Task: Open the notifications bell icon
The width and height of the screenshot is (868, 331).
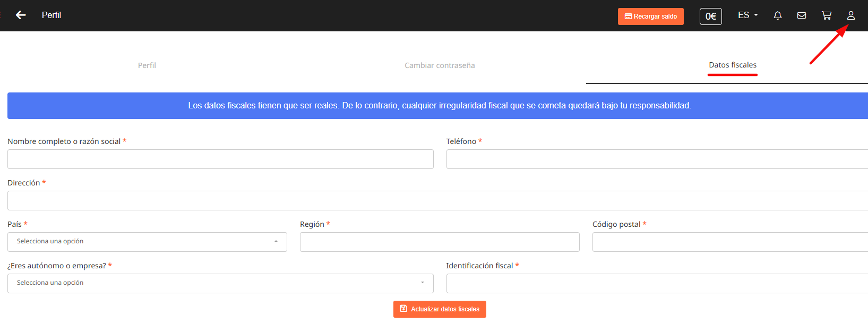Action: (x=778, y=16)
